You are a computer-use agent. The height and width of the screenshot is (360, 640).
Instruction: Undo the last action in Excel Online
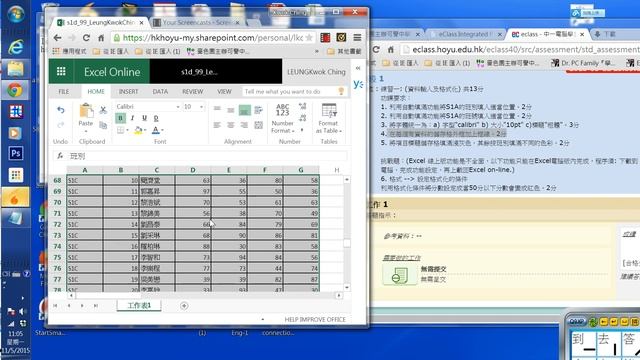[61, 110]
